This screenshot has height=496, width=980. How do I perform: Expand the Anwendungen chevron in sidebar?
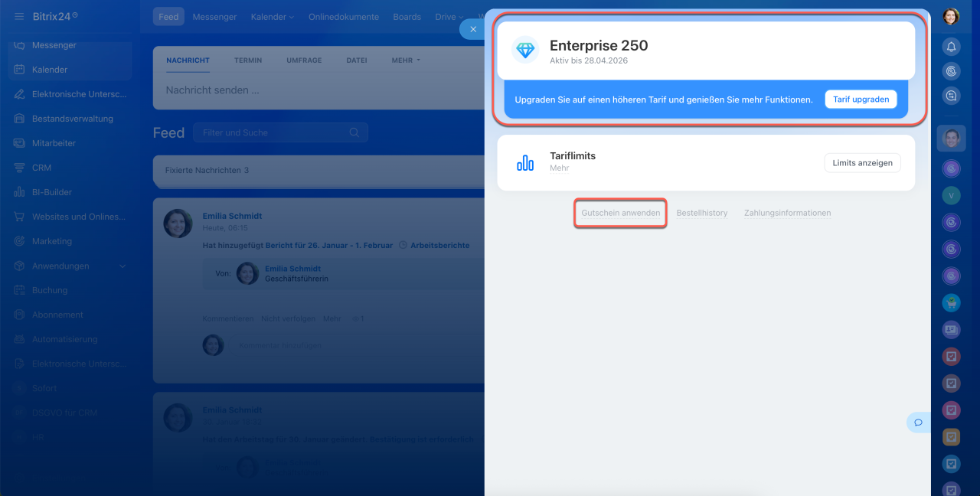(122, 266)
